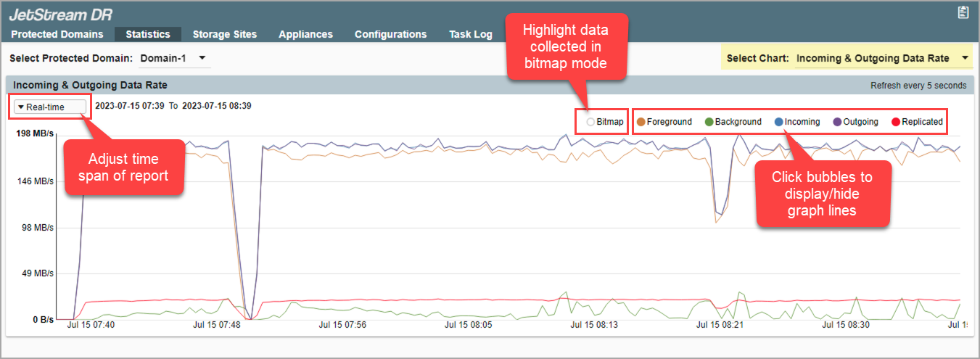The height and width of the screenshot is (359, 980).
Task: Hide the red Replicated graph line bubble
Action: [x=895, y=122]
